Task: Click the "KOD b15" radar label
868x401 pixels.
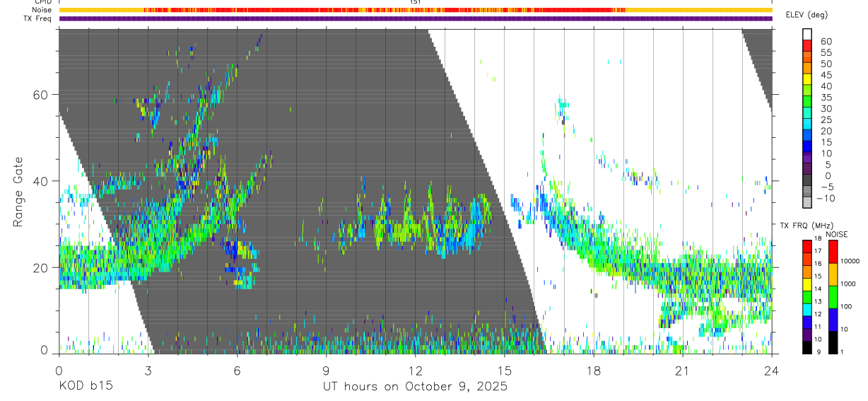Action: tap(85, 386)
